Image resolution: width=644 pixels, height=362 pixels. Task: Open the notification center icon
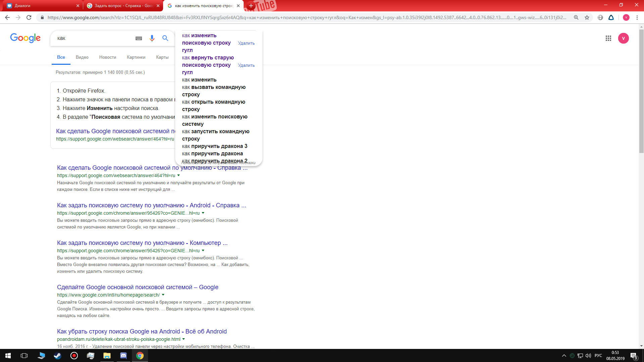pyautogui.click(x=634, y=356)
